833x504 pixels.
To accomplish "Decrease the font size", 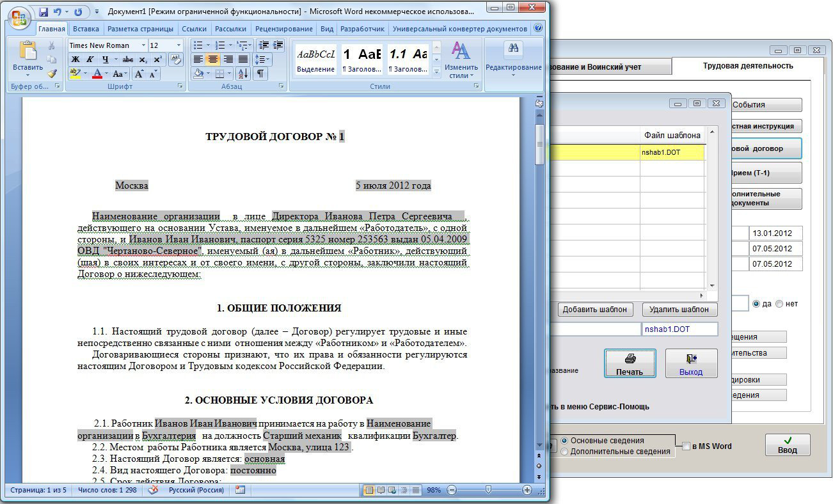I will pyautogui.click(x=153, y=74).
